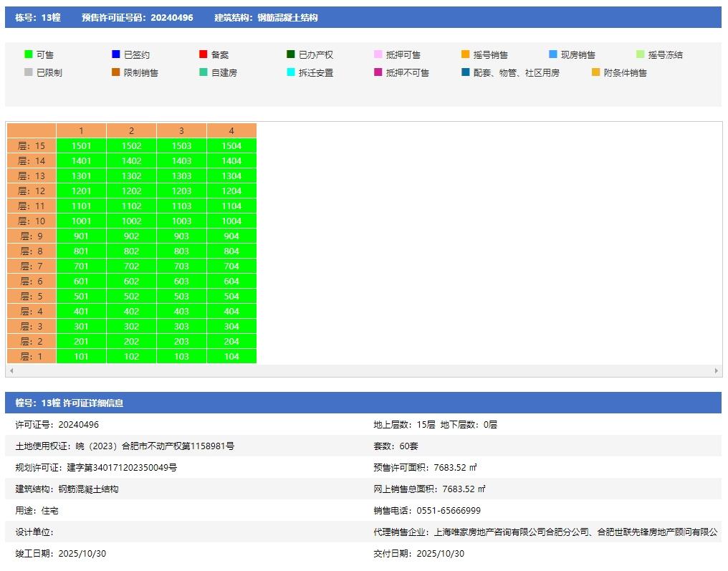Click the red 备案 legend swatch
728x571 pixels.
point(203,54)
